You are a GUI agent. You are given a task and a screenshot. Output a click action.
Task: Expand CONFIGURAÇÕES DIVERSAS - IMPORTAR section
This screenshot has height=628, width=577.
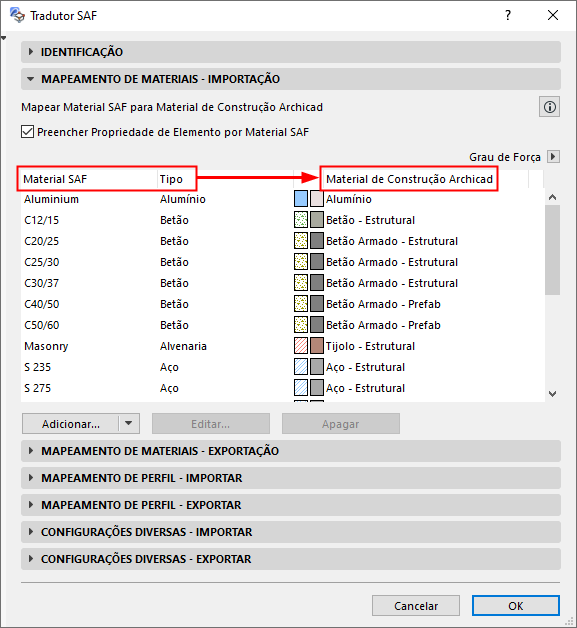tap(291, 532)
